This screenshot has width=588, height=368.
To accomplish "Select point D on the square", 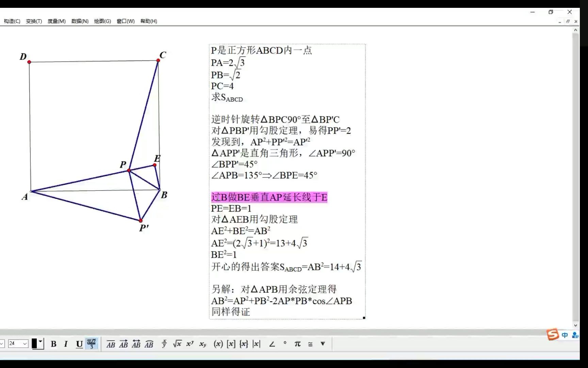I will pos(29,62).
